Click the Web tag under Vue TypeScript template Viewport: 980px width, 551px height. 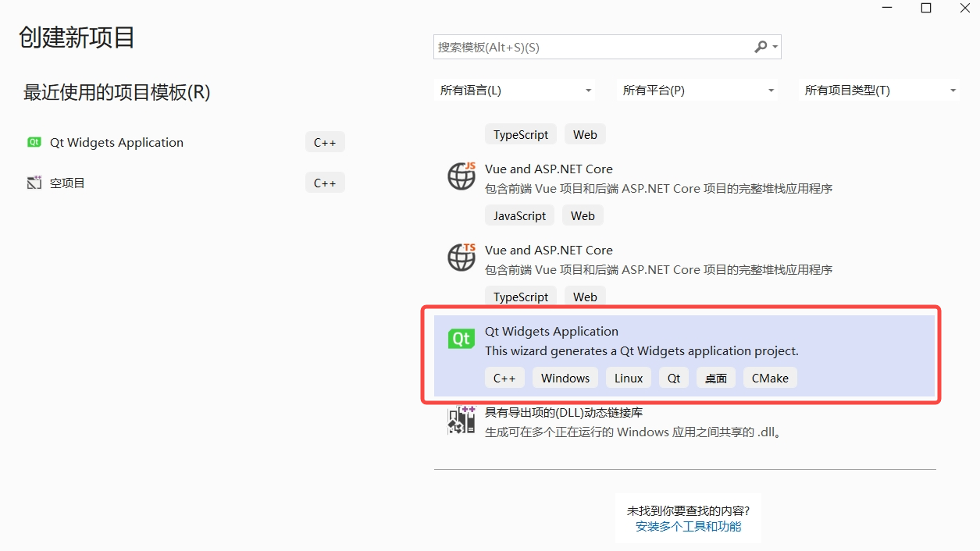click(x=585, y=297)
